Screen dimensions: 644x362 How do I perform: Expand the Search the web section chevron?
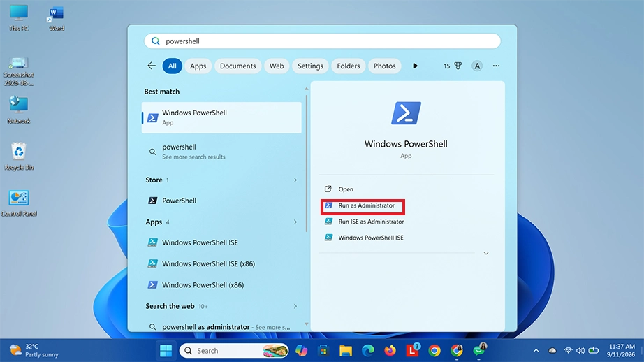click(x=295, y=306)
